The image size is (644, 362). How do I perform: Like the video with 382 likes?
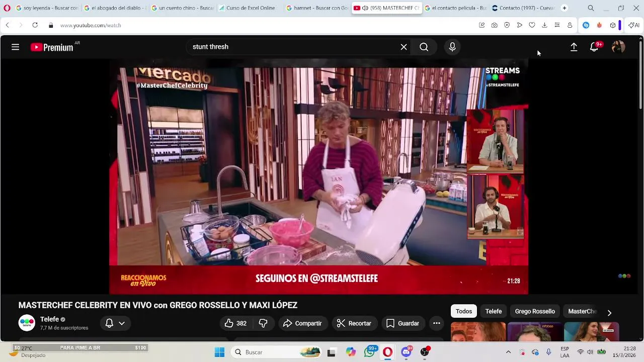tap(235, 323)
